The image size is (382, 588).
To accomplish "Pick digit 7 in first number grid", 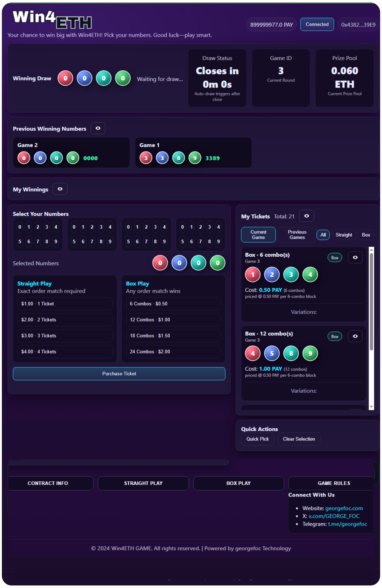I will coord(38,242).
